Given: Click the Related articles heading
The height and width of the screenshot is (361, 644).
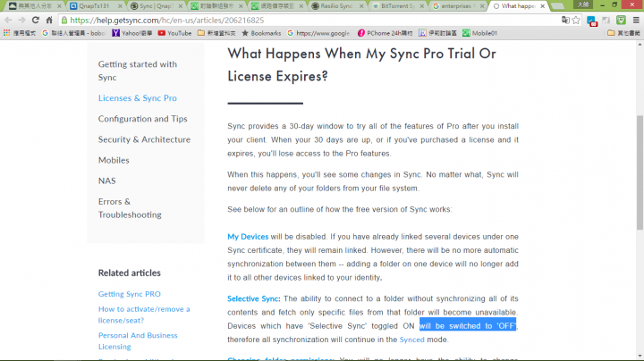Looking at the screenshot, I should (x=130, y=273).
